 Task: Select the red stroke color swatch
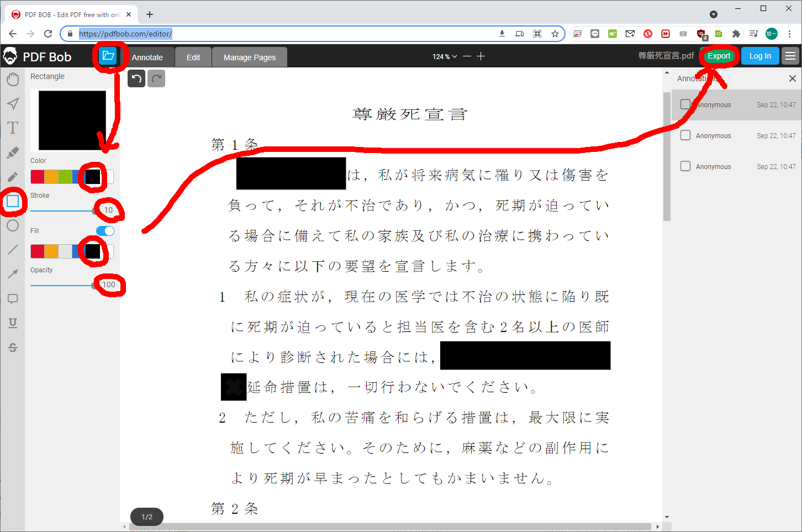[x=37, y=177]
